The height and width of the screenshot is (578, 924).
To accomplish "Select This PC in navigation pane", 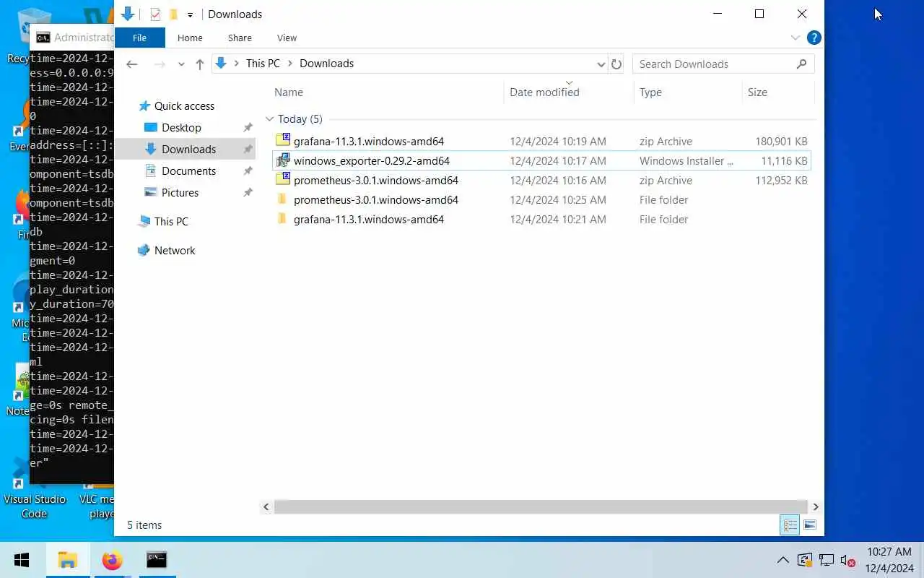I will tap(171, 221).
